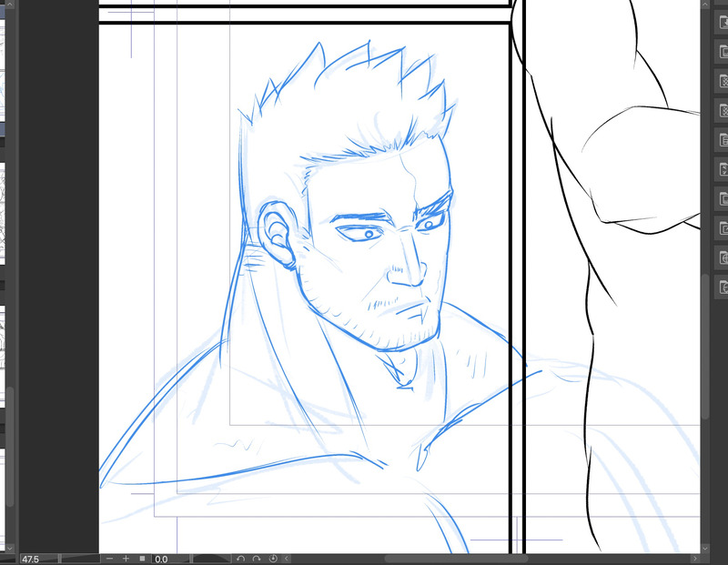Click the canvas vertical scroll up arrow
The image size is (728, 565).
(704, 5)
